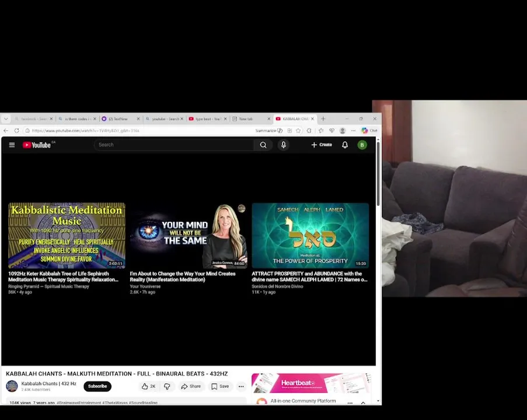The width and height of the screenshot is (527, 420).
Task: Like the video with 2K thumbs up
Action: (149, 386)
